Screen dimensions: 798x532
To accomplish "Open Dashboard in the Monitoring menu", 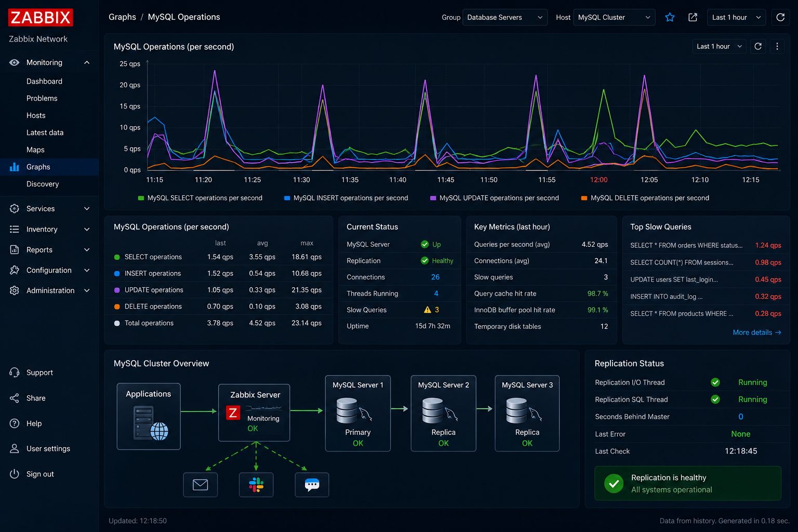I will (x=44, y=81).
